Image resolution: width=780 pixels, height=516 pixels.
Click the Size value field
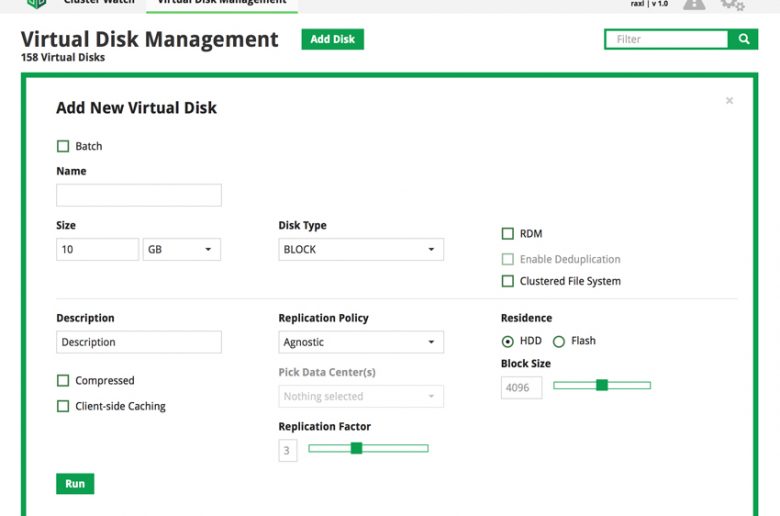(98, 249)
